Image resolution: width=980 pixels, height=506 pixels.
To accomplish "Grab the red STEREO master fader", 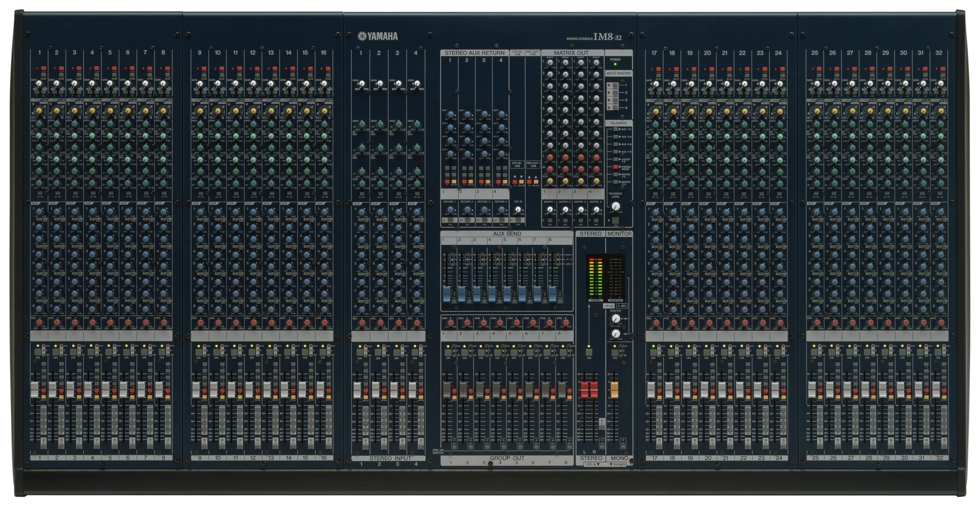I will click(x=589, y=389).
